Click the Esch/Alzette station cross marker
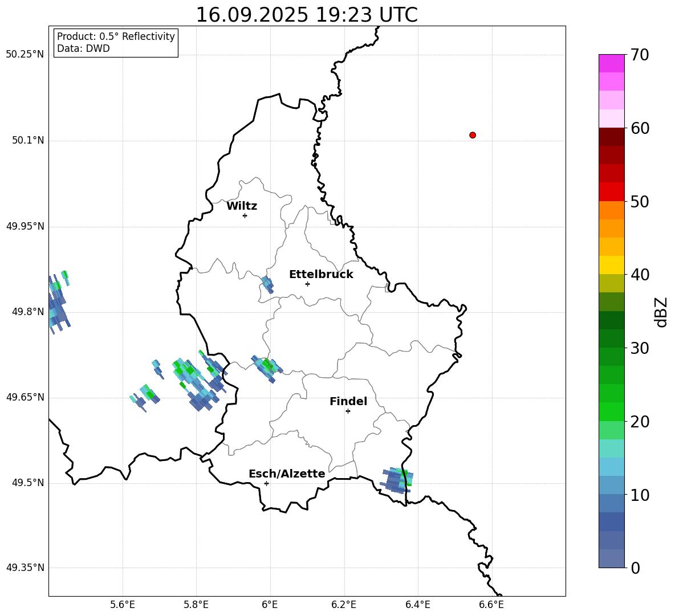675x616 pixels. click(x=266, y=483)
